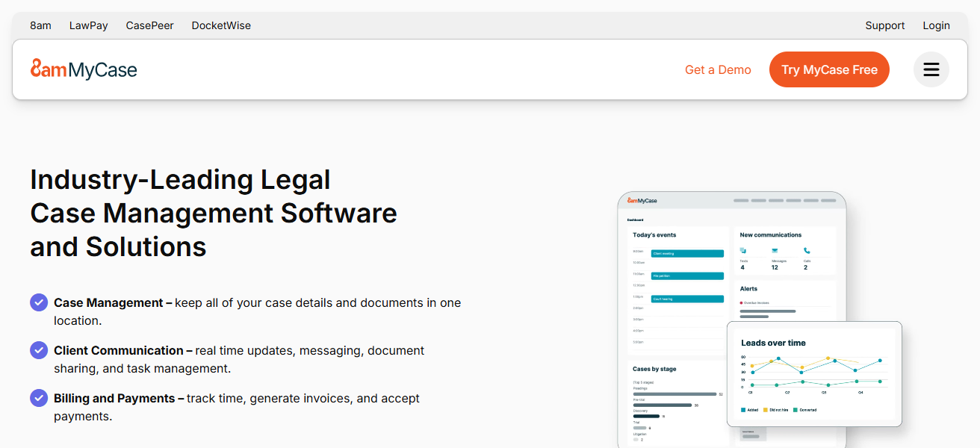Click the Get a Demo link

point(718,69)
